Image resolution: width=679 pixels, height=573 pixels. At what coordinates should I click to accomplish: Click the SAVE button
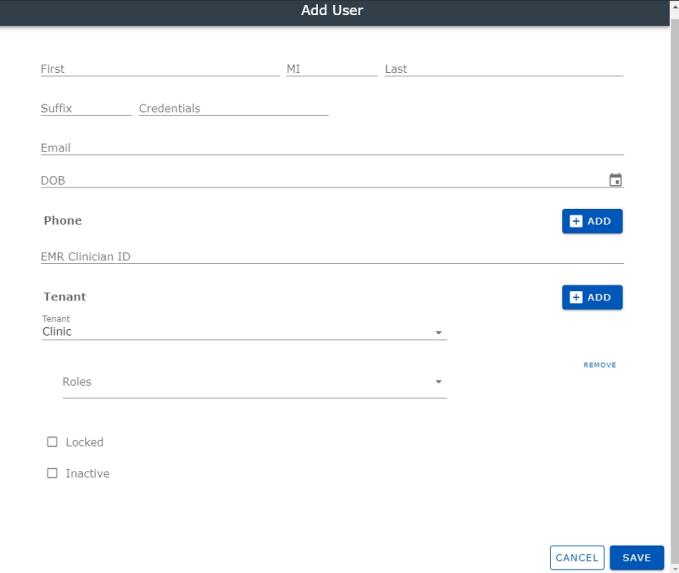coord(636,557)
